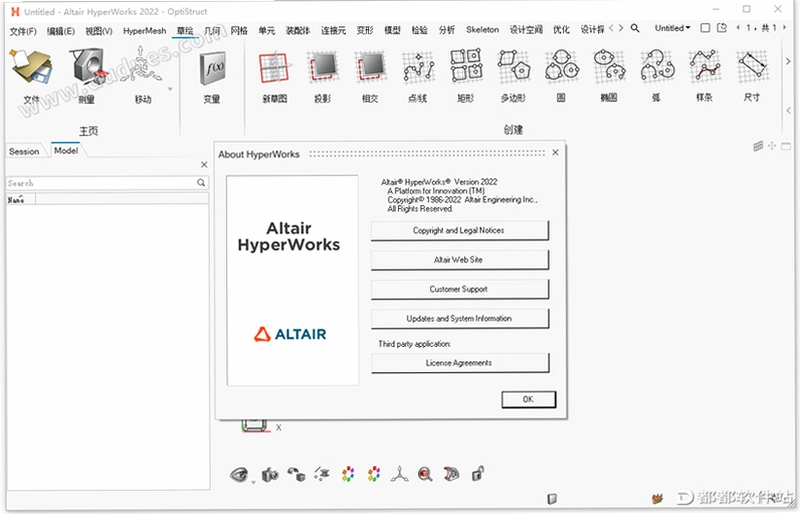This screenshot has width=800, height=514.
Task: Choose the 点/线 points and lines tool
Action: pyautogui.click(x=418, y=76)
